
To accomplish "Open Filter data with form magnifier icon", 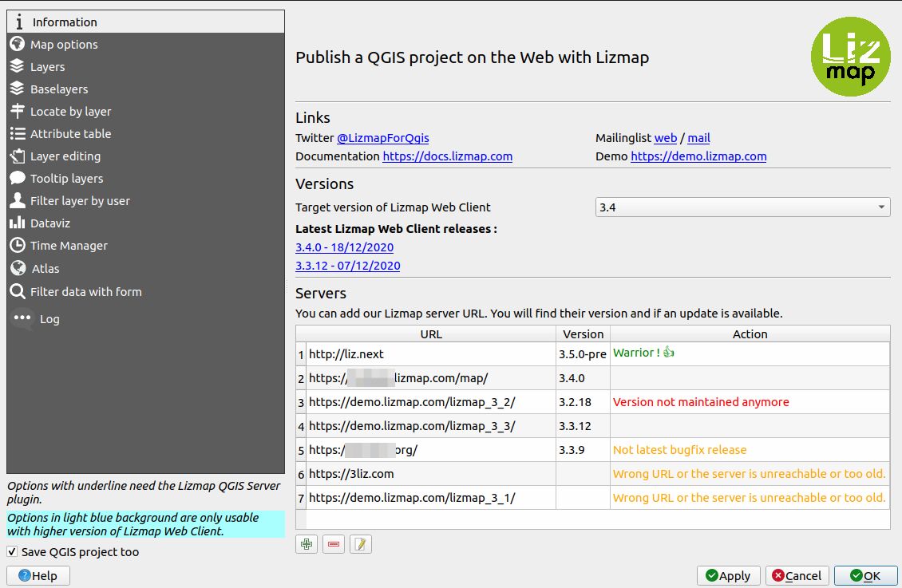I will tap(18, 291).
